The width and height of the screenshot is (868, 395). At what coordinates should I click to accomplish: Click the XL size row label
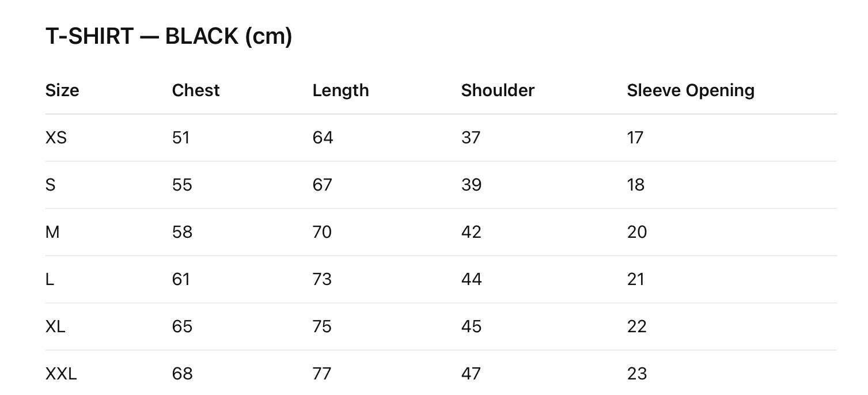[x=55, y=326]
